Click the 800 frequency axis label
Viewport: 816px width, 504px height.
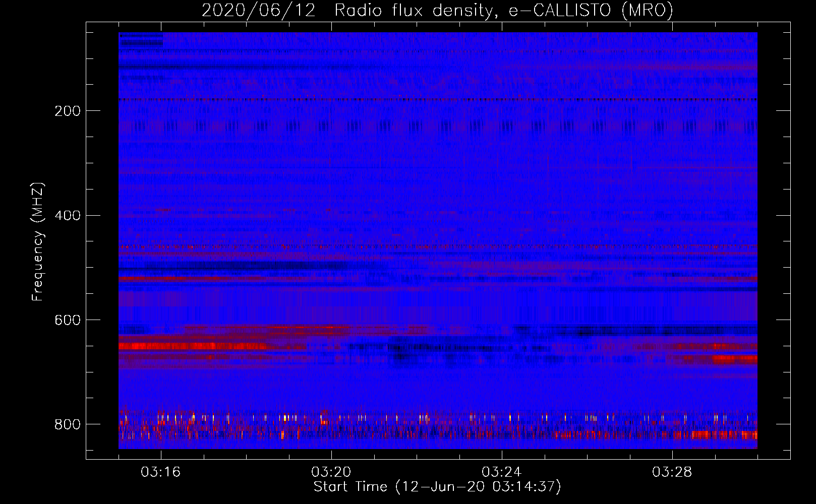click(68, 424)
